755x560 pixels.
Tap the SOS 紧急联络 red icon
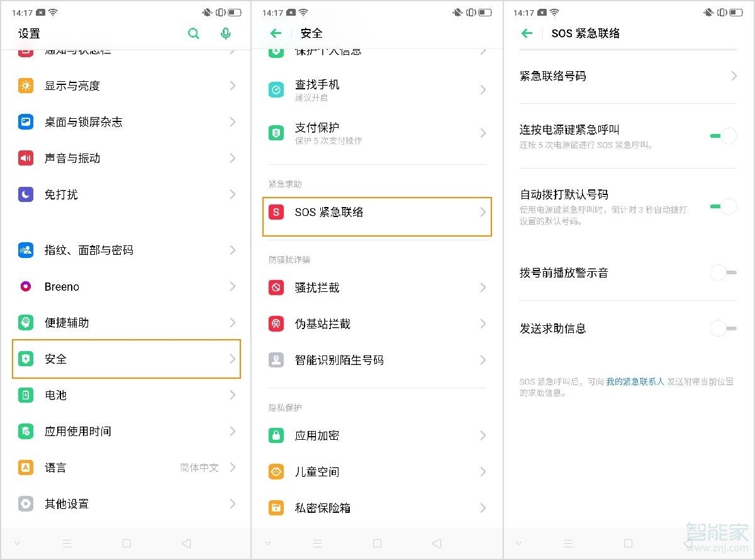click(277, 213)
